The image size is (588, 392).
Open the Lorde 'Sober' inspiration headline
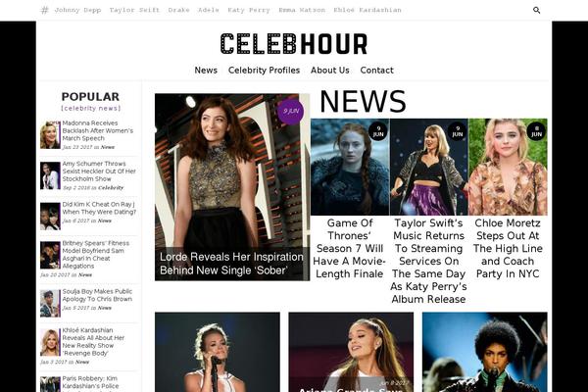tap(231, 264)
